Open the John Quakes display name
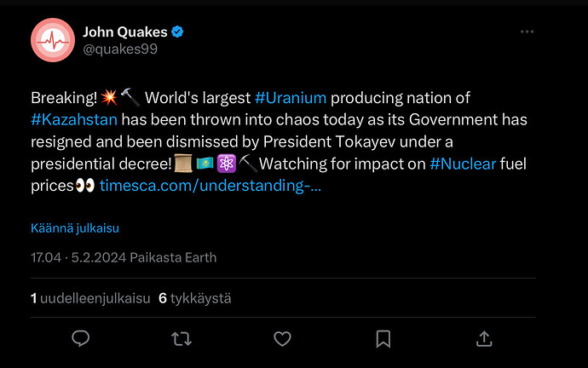This screenshot has width=588, height=368. 125,32
